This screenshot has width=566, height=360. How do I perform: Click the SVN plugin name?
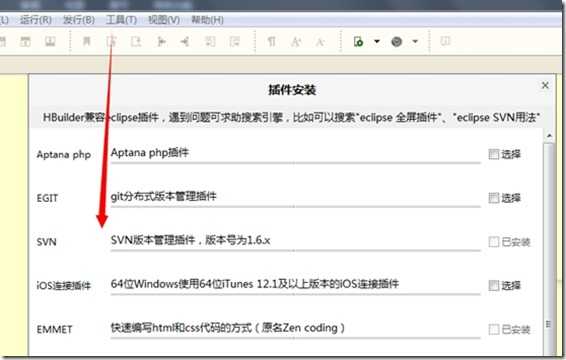(46, 242)
